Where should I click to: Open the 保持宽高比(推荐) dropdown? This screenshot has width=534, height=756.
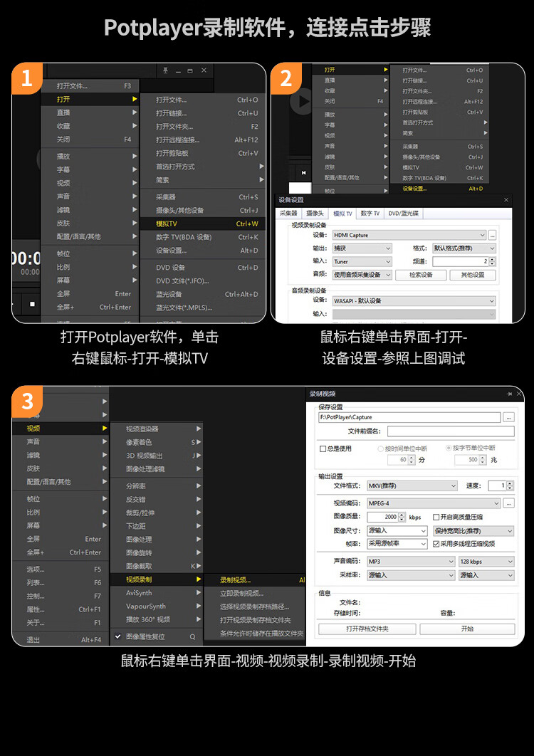pyautogui.click(x=473, y=531)
